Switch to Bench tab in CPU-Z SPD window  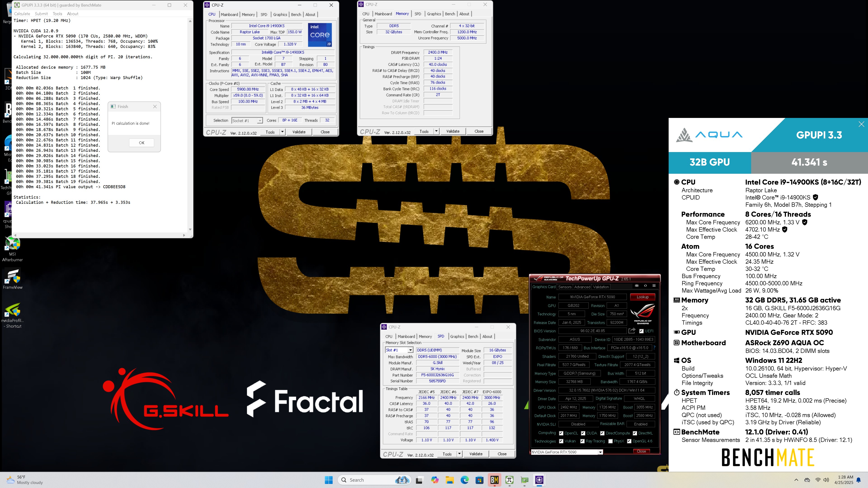point(473,336)
